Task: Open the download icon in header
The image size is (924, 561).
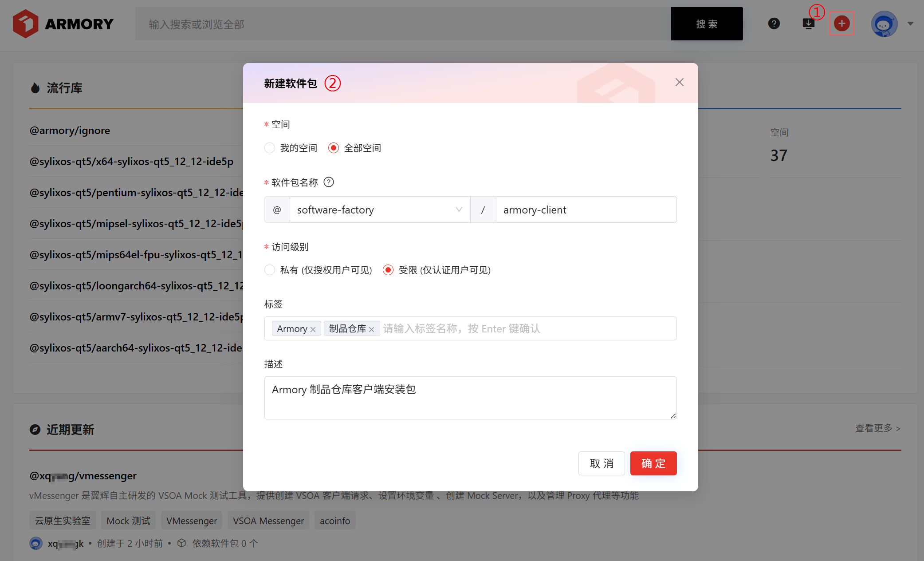Action: [x=808, y=24]
